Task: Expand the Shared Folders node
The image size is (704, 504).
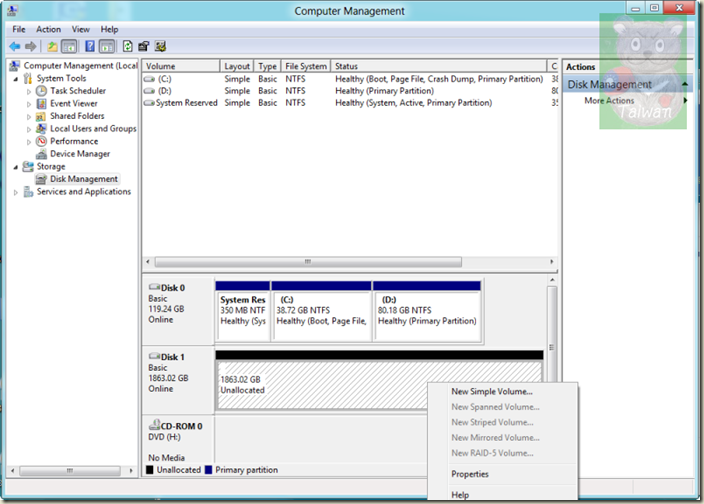Action: pyautogui.click(x=29, y=116)
